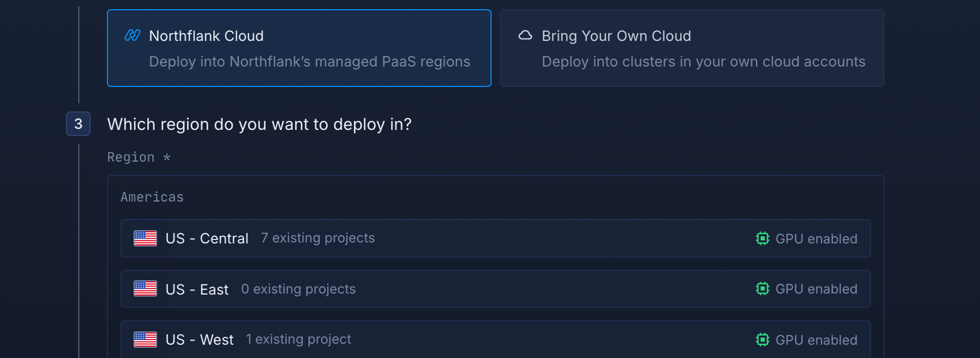Click the "7 existing projects" text

(x=318, y=238)
